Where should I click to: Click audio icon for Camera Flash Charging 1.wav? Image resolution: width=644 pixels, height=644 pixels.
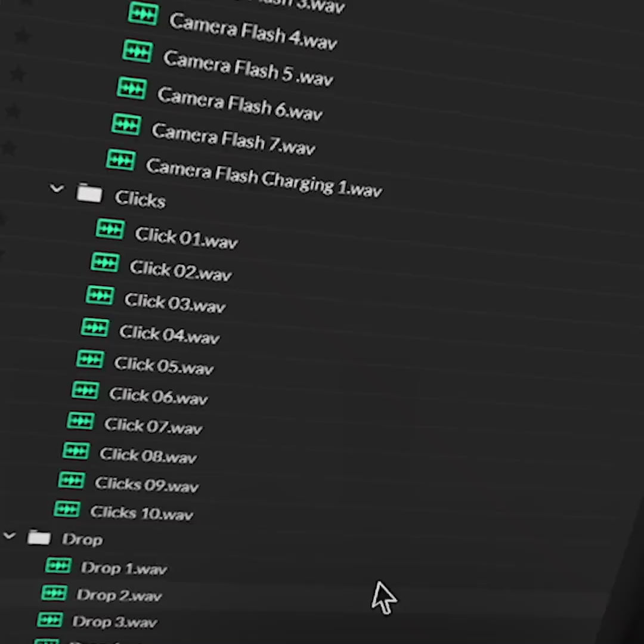(x=121, y=159)
